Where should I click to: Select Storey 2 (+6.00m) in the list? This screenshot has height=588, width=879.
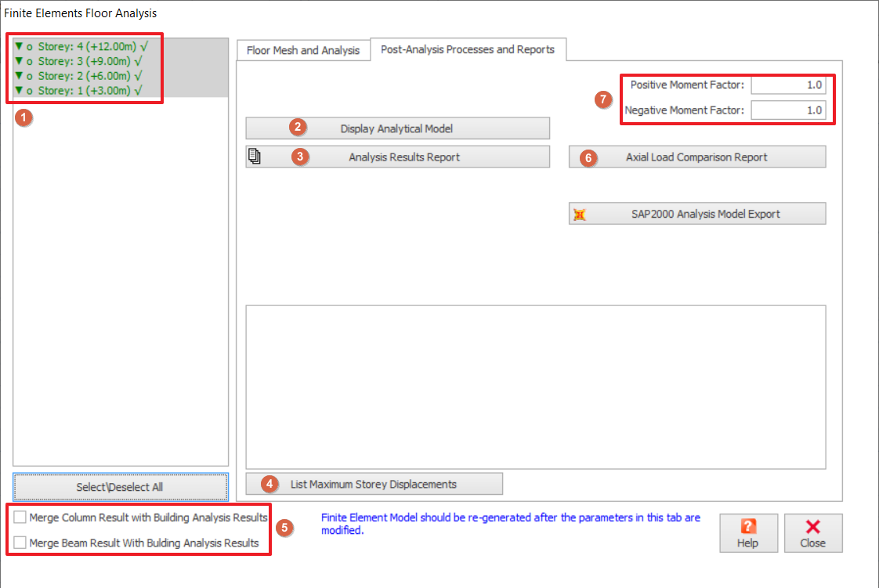[x=85, y=76]
